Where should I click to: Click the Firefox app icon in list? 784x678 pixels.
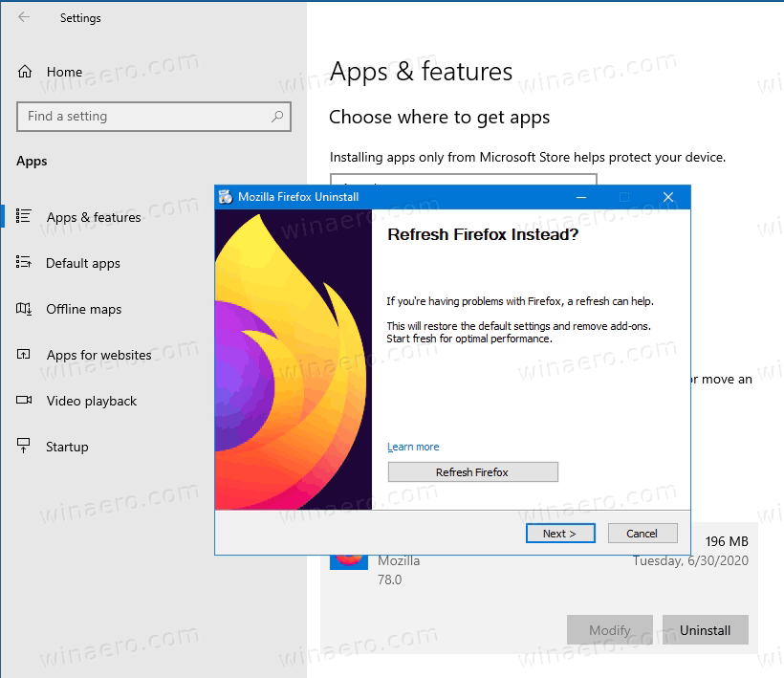349,562
